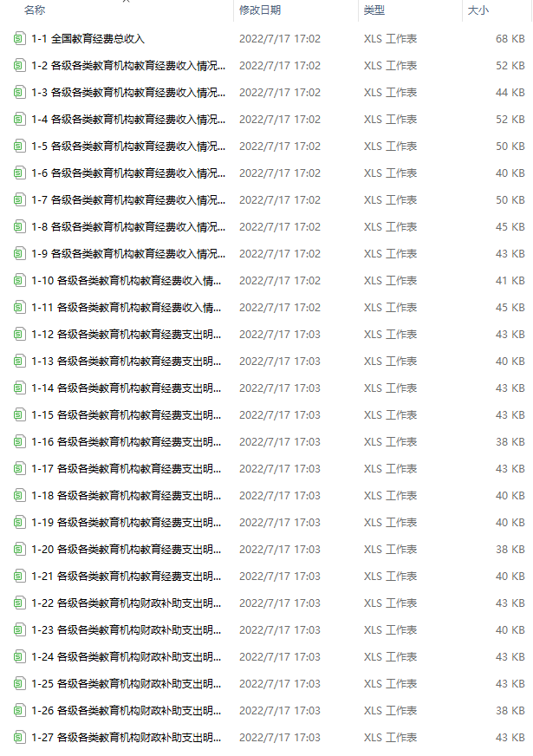The image size is (533, 756).
Task: Select the XLS icon next to 1-12
Action: pos(19,334)
